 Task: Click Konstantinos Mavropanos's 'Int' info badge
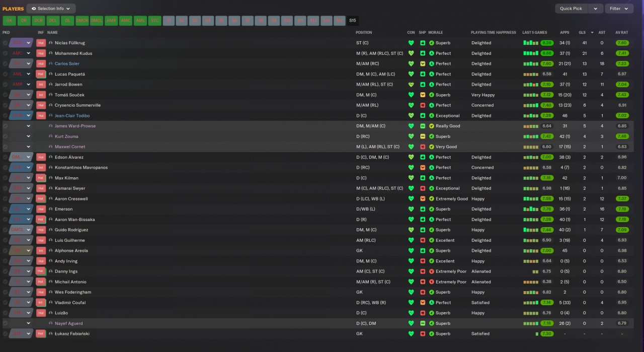(x=41, y=168)
